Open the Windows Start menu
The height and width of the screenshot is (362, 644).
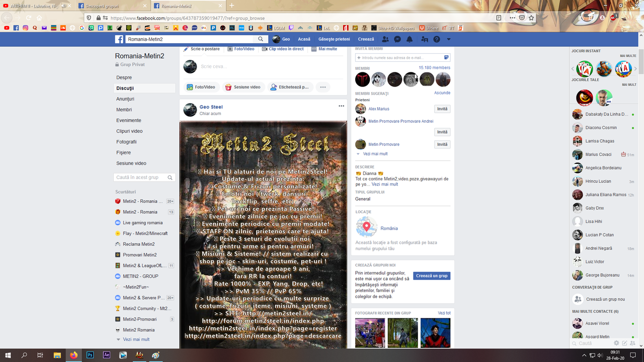pos(8,355)
